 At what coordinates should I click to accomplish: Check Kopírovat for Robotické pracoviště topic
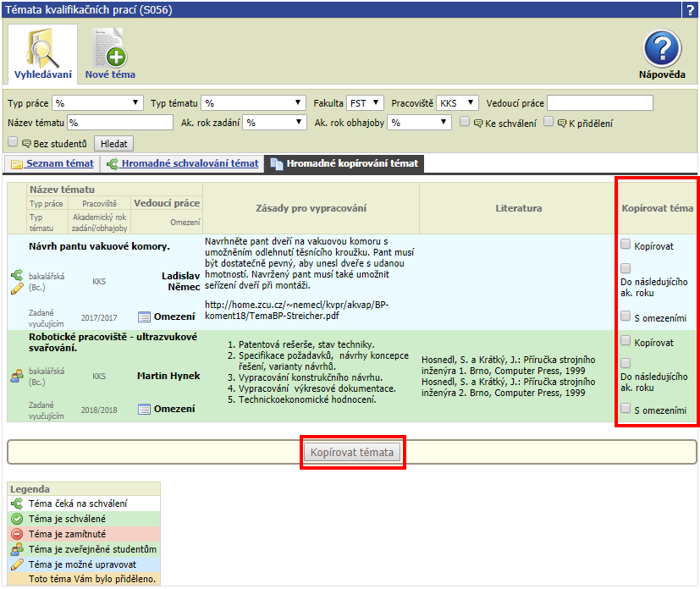tap(626, 340)
